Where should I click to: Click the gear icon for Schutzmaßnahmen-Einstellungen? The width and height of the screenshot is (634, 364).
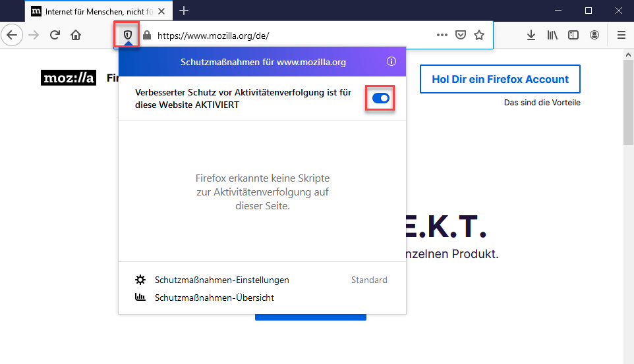click(x=140, y=280)
